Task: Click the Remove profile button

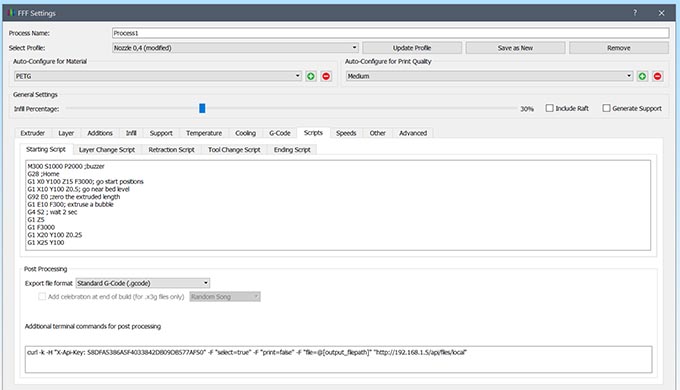Action: point(619,48)
